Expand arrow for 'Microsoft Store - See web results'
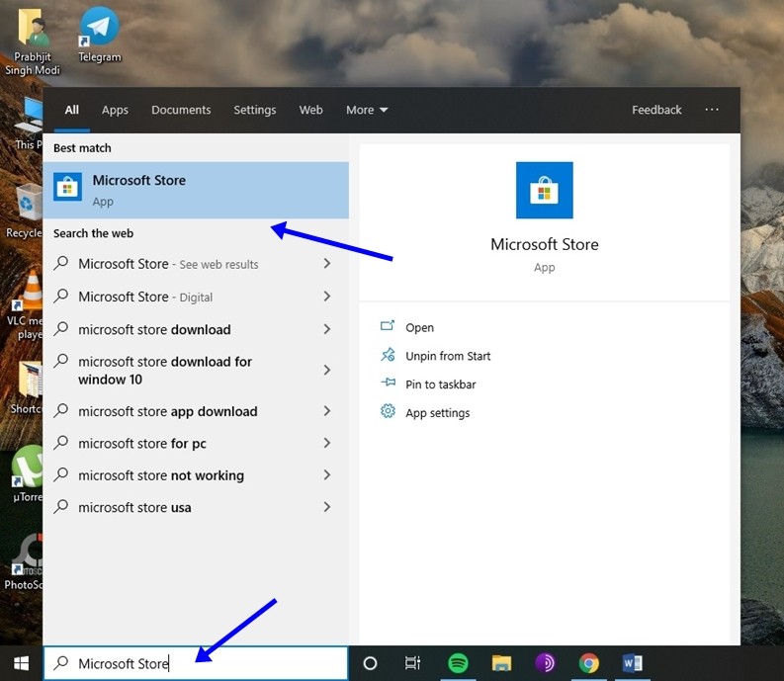Screen dimensions: 784x681 (327, 264)
